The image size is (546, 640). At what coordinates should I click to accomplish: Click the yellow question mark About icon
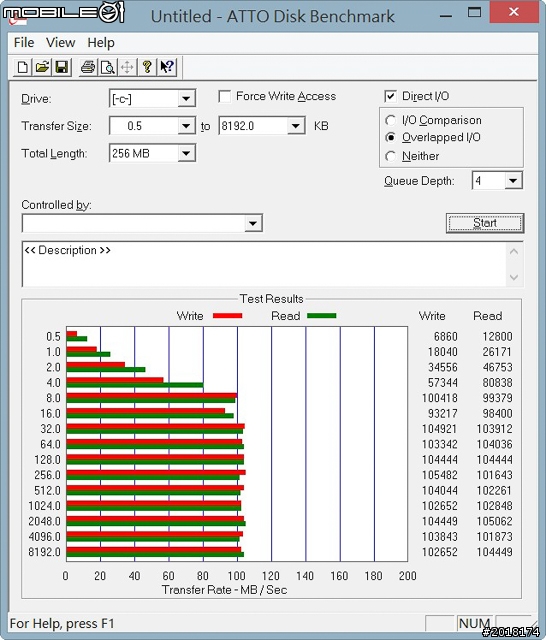pos(147,67)
